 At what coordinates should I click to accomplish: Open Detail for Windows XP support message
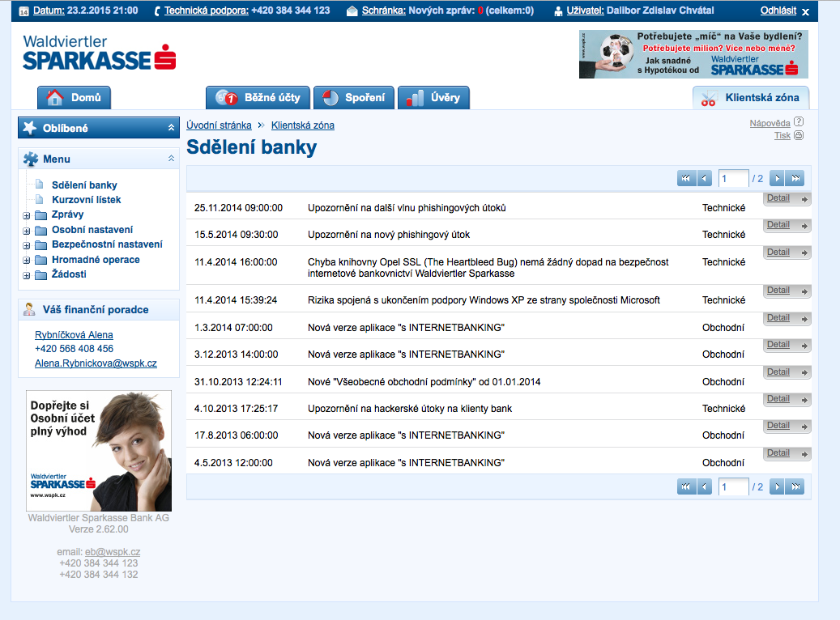[787, 291]
